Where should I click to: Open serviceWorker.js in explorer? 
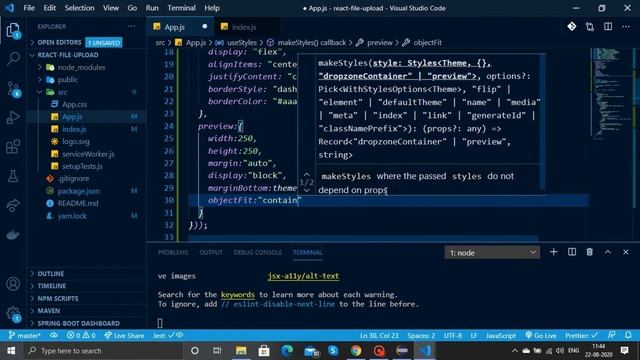point(88,154)
